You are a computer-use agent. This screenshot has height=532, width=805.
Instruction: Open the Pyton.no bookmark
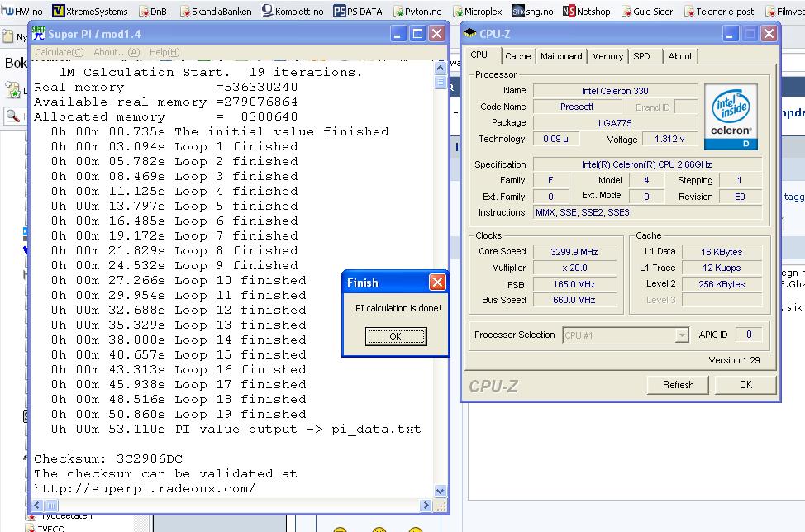tap(417, 11)
